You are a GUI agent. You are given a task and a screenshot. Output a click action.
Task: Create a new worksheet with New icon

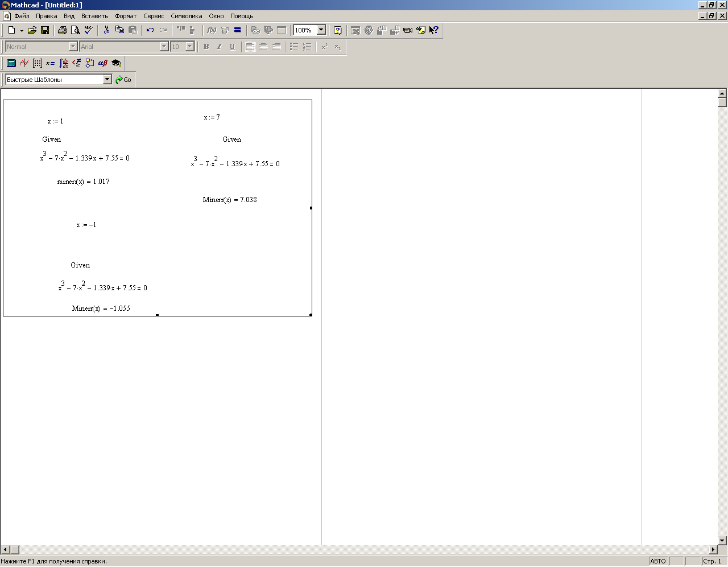[11, 30]
